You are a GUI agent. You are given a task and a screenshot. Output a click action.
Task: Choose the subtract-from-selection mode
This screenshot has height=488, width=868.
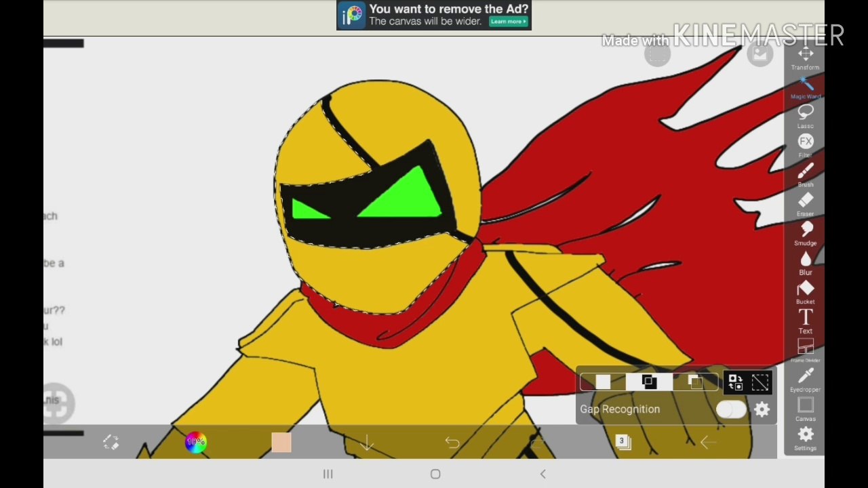(695, 383)
